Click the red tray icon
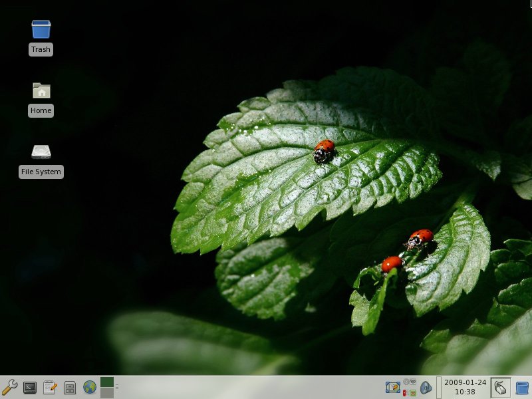This screenshot has width=532, height=399. click(x=405, y=393)
